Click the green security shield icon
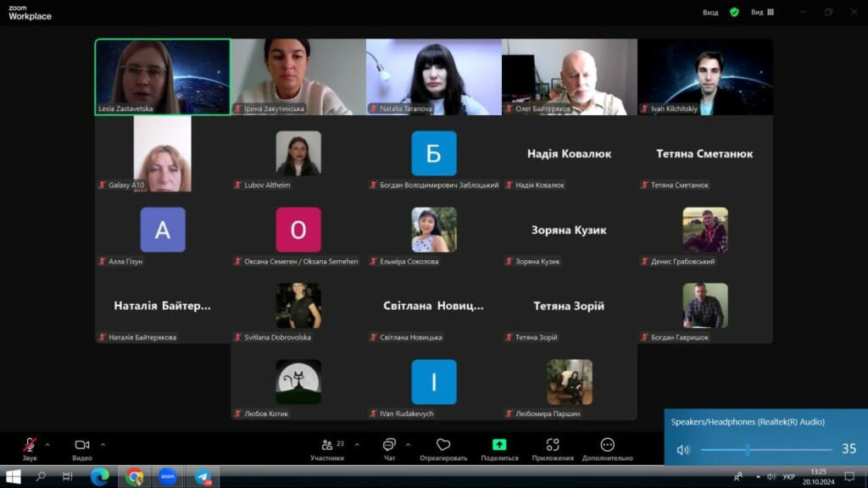Viewport: 868px width, 488px height. [734, 12]
